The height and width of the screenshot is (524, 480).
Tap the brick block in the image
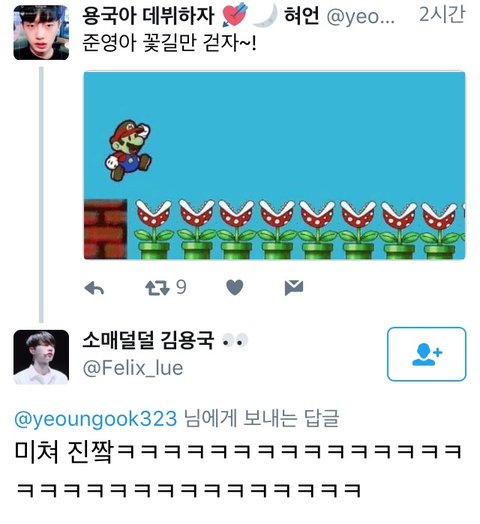[106, 229]
